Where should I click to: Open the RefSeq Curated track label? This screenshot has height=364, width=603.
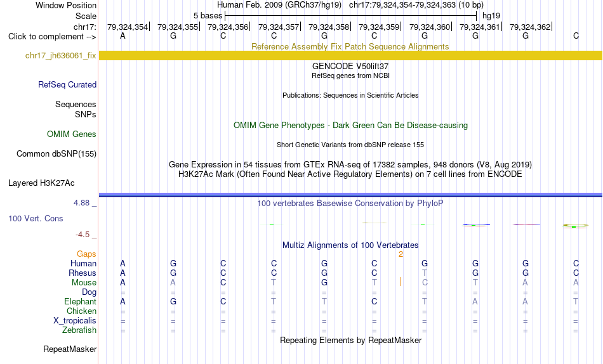click(67, 84)
